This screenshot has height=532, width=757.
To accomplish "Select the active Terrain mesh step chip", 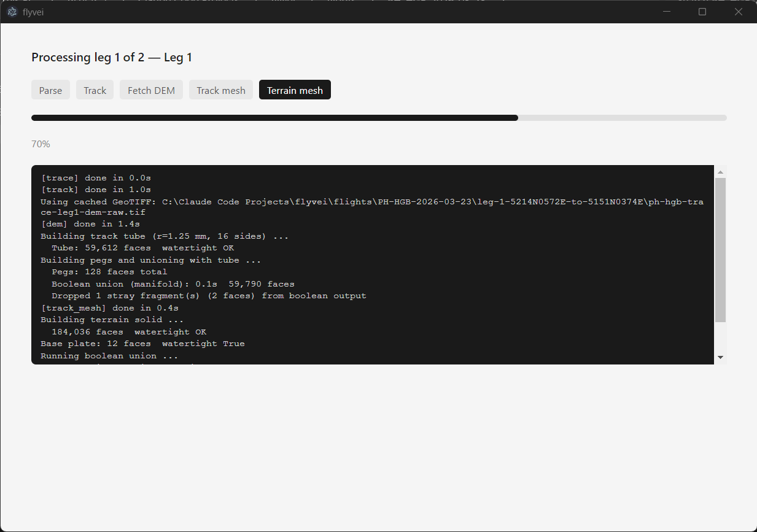I will click(295, 90).
